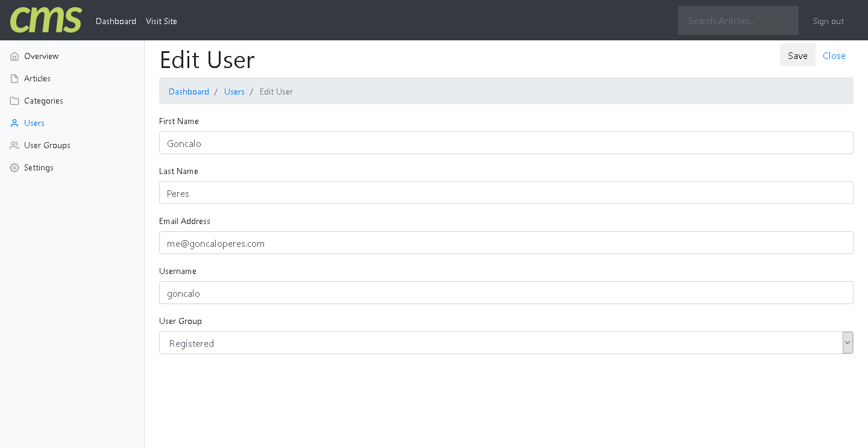Click the Categories folder icon

point(14,101)
